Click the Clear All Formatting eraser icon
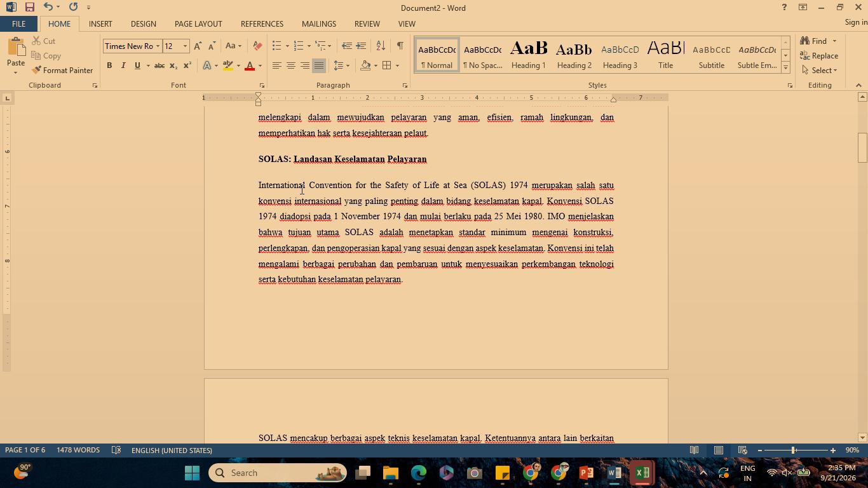 point(257,46)
